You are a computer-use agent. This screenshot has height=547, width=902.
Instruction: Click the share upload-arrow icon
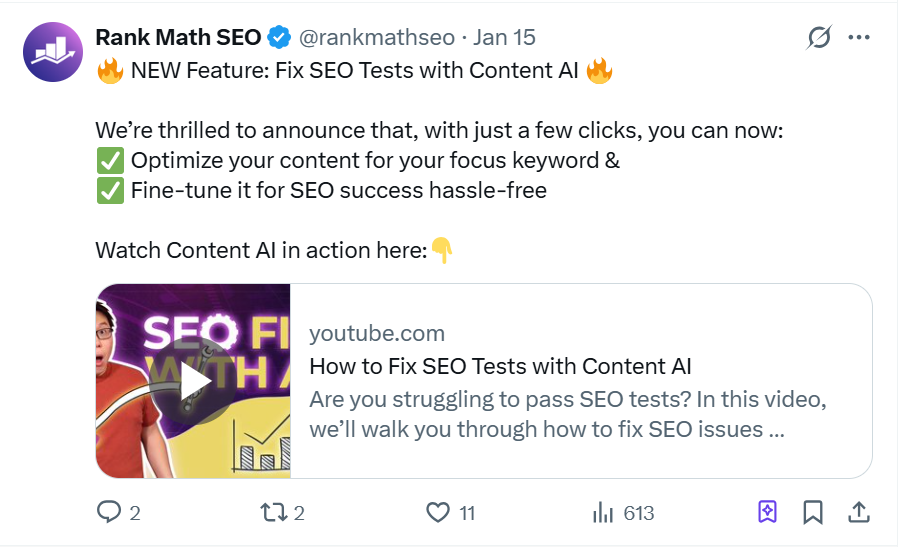[x=859, y=513]
